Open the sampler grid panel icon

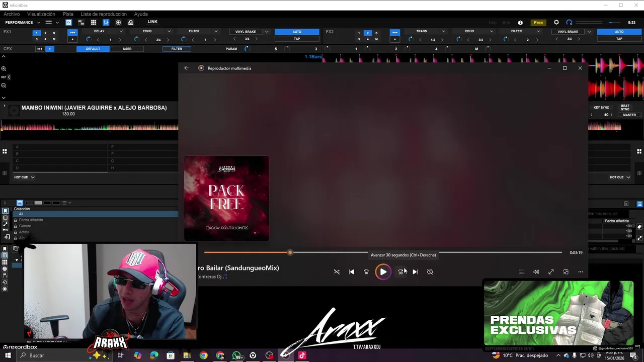point(94,22)
